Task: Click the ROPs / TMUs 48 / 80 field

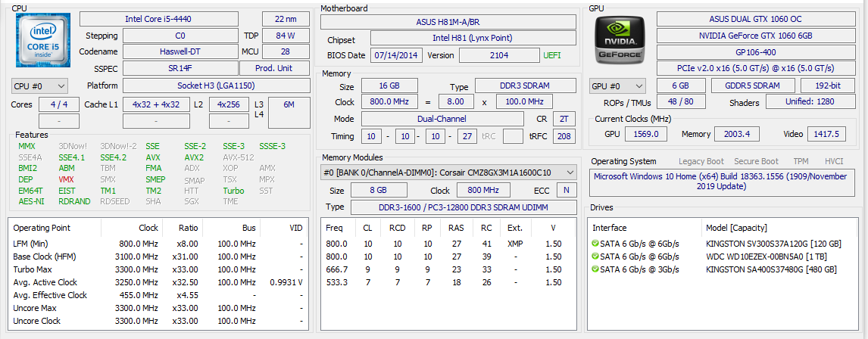Action: click(x=681, y=101)
